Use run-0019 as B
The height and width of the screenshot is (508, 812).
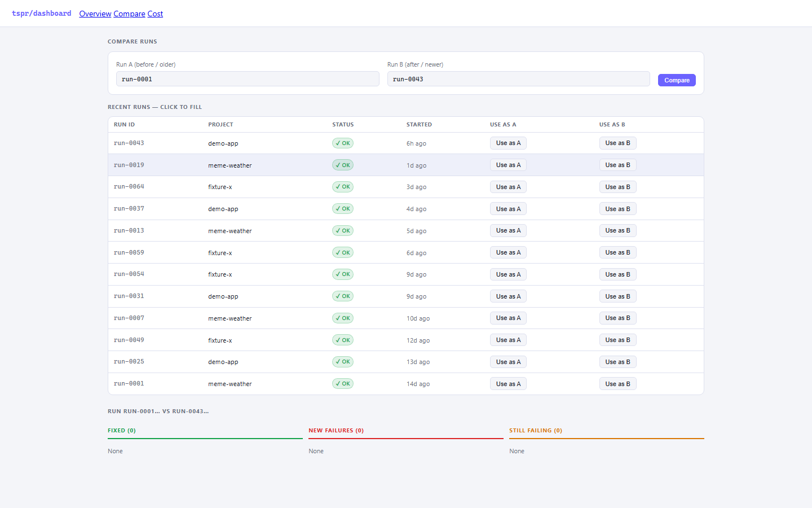617,165
